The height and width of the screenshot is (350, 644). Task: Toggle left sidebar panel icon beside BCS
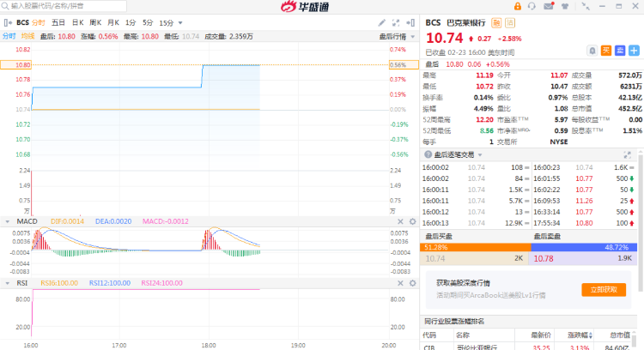coord(8,22)
